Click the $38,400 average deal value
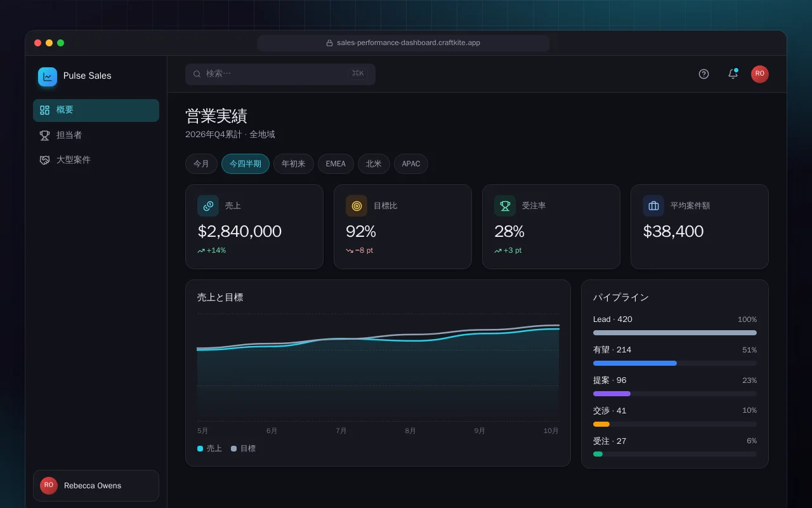 pos(673,231)
